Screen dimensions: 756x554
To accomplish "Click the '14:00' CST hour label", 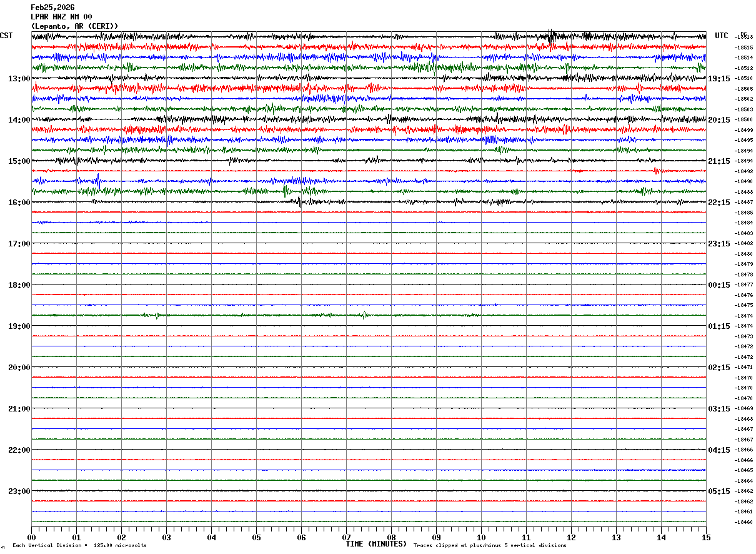I will [19, 120].
